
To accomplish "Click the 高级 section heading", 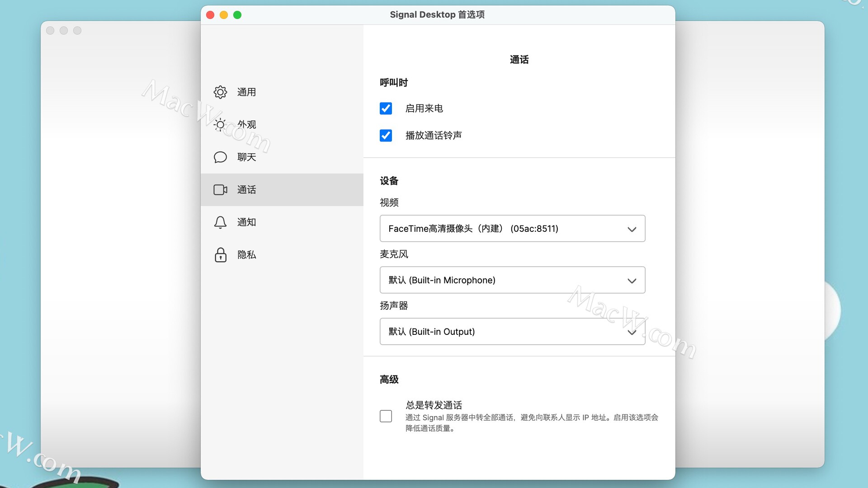I will pos(389,380).
